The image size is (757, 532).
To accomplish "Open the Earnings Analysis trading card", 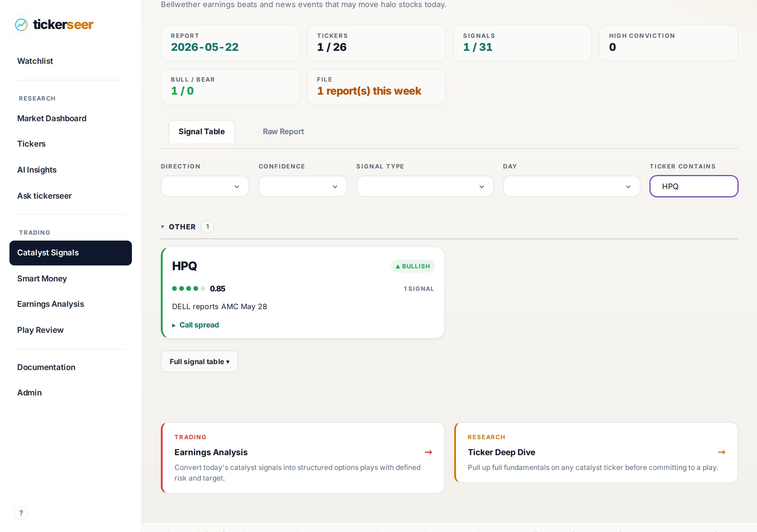I will pos(303,458).
